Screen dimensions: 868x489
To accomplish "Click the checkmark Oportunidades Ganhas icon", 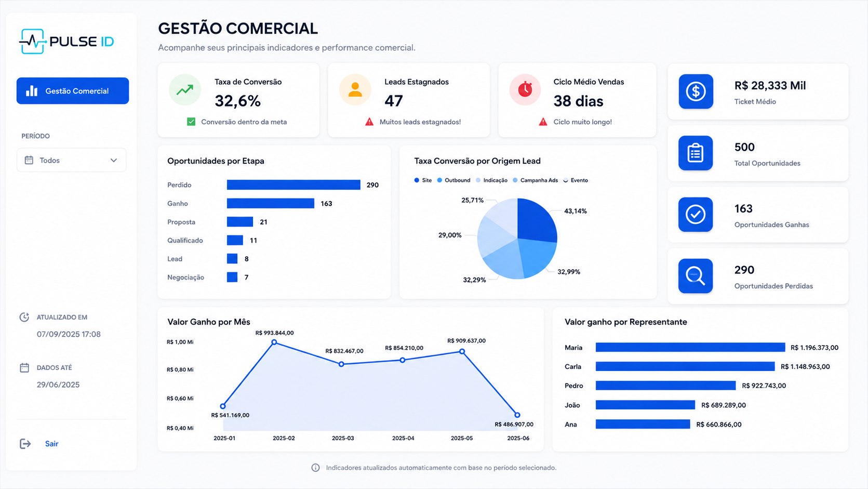I will click(696, 214).
